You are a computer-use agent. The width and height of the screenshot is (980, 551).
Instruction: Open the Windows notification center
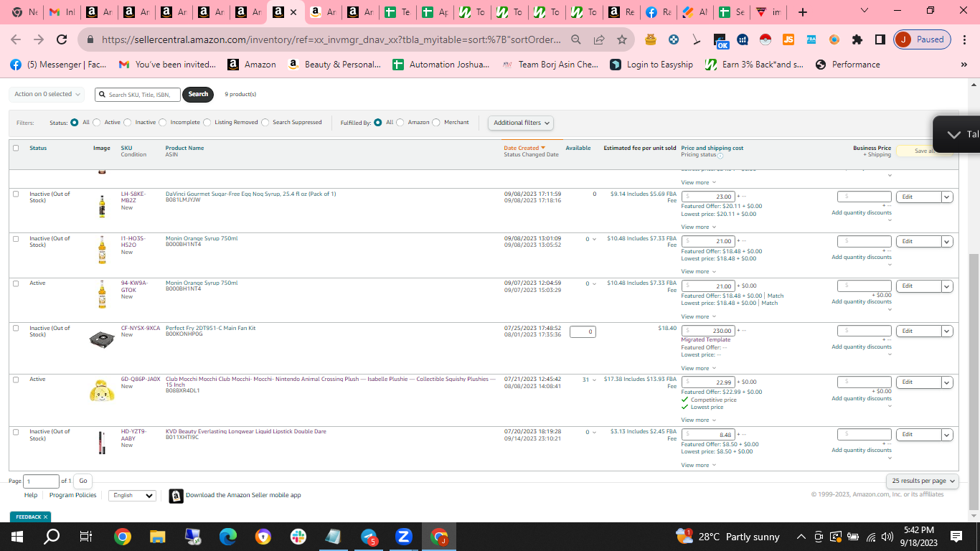[956, 537]
